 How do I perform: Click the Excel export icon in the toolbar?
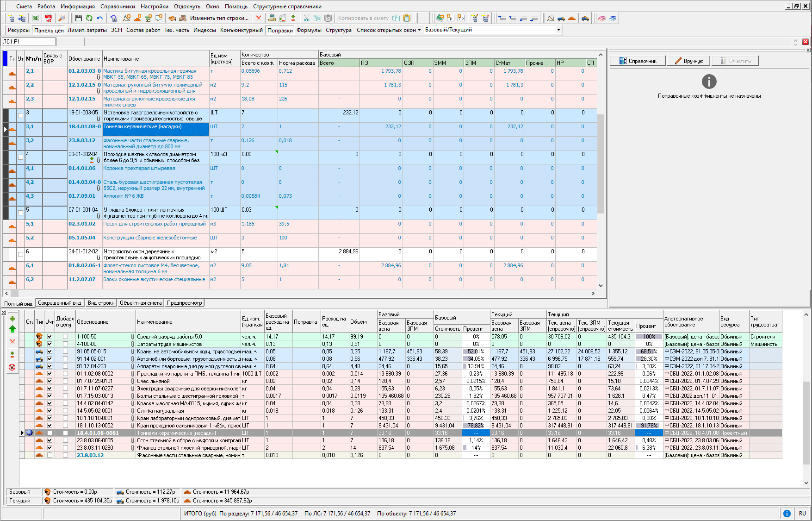pyautogui.click(x=35, y=18)
